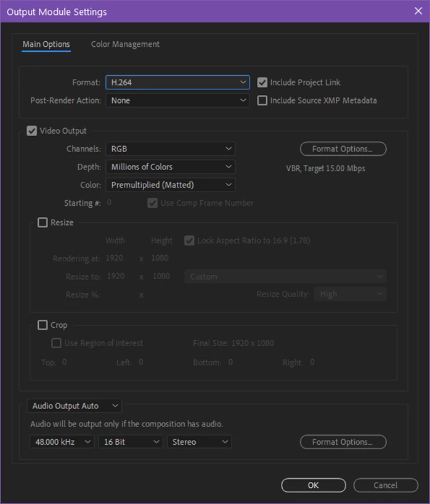
Task: Click the audio output composition notice text
Action: coord(126,424)
